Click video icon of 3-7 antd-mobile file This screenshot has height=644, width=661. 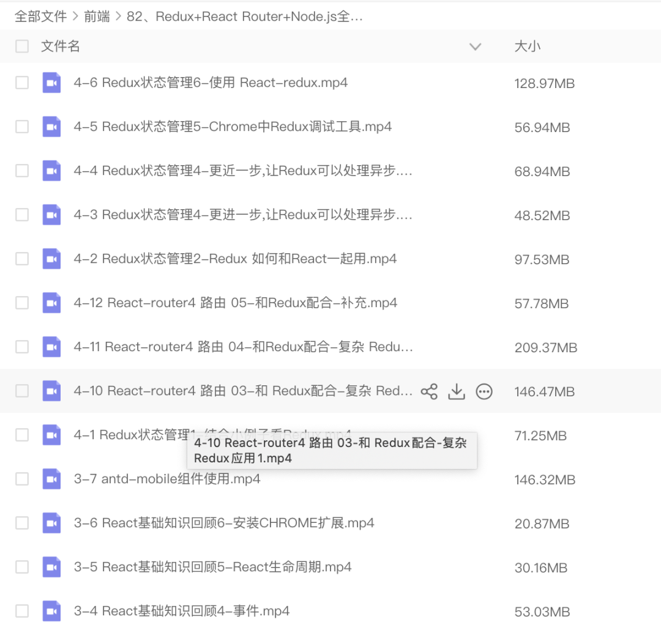pos(51,479)
